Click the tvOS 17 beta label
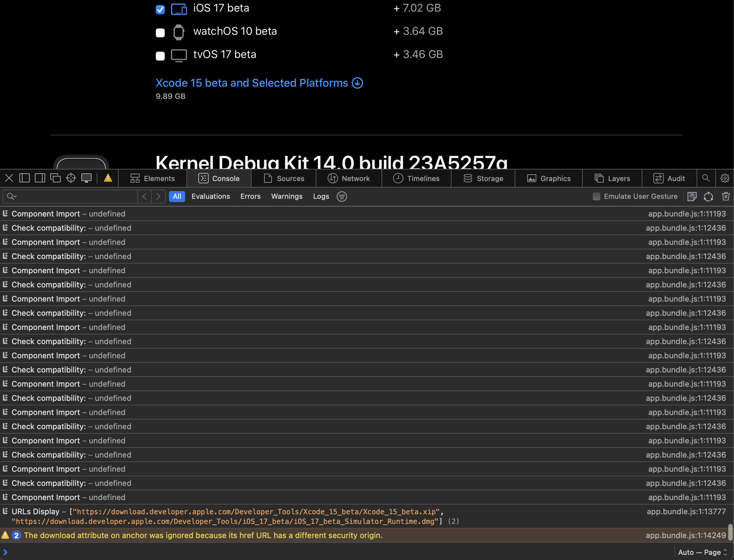 [225, 55]
